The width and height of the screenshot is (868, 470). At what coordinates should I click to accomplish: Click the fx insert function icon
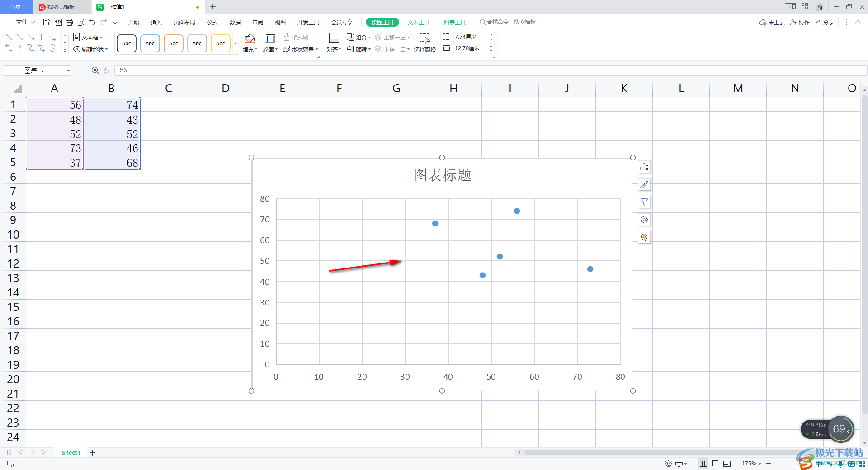107,70
